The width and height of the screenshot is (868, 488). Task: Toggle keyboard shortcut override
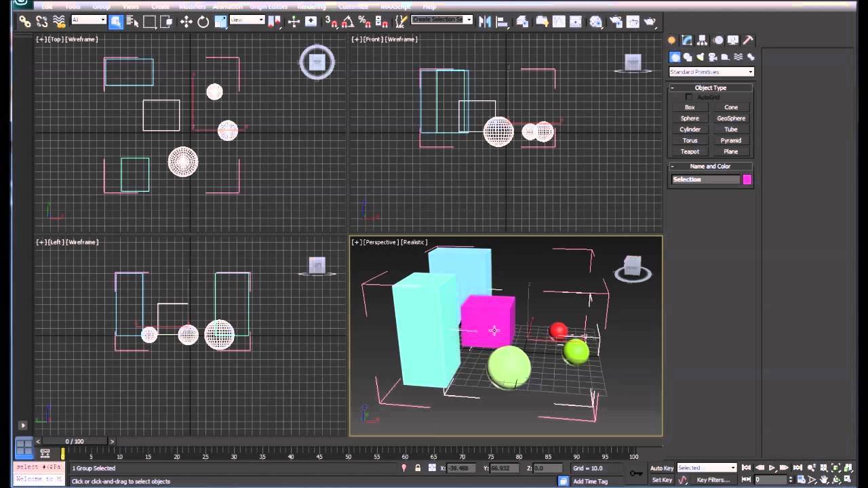click(311, 22)
